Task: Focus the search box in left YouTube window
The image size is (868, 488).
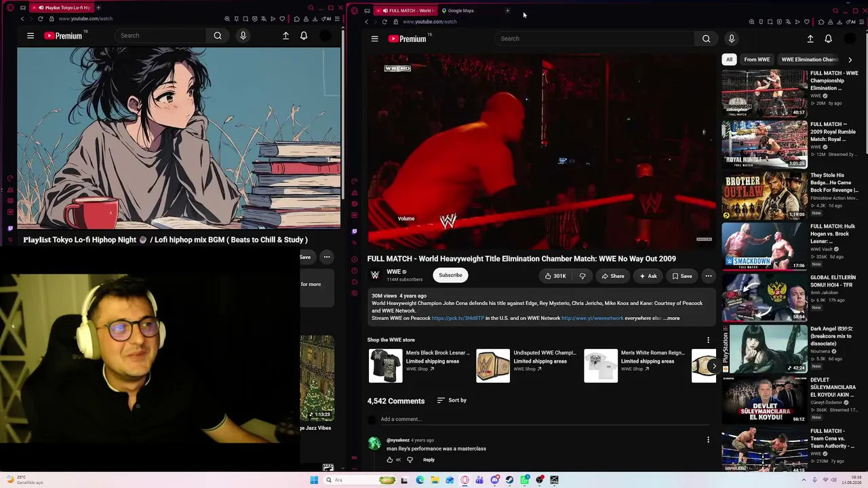Action: [161, 36]
